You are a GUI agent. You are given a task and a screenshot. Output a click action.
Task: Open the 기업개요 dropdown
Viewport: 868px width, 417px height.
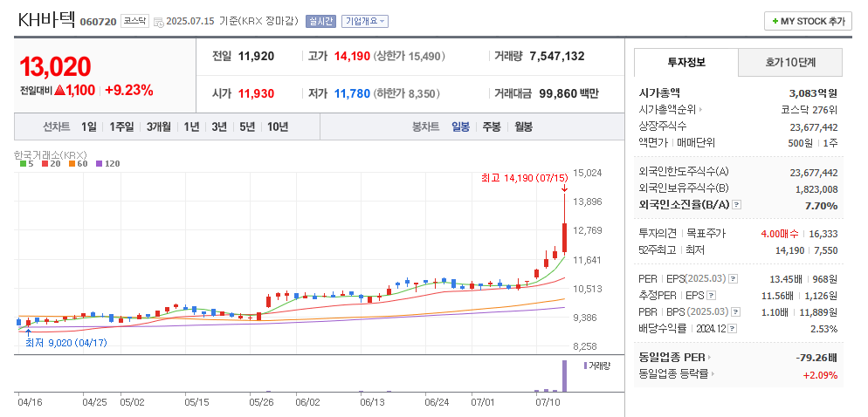pyautogui.click(x=365, y=21)
